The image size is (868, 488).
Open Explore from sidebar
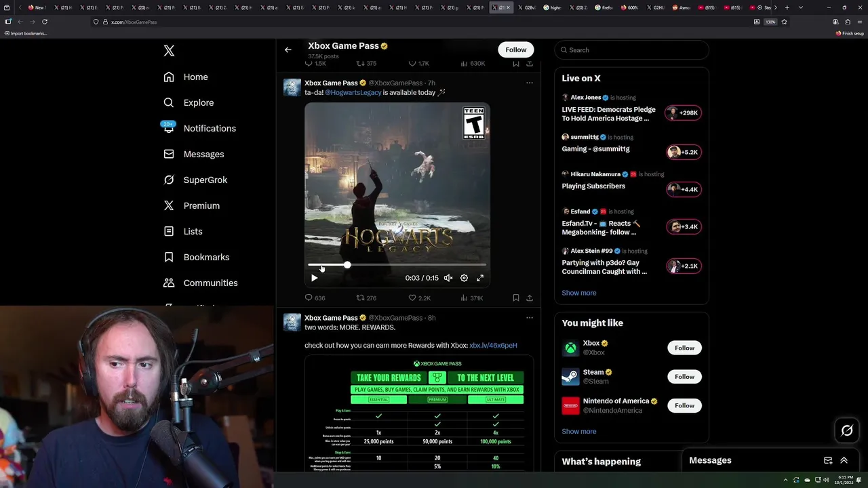[189, 103]
